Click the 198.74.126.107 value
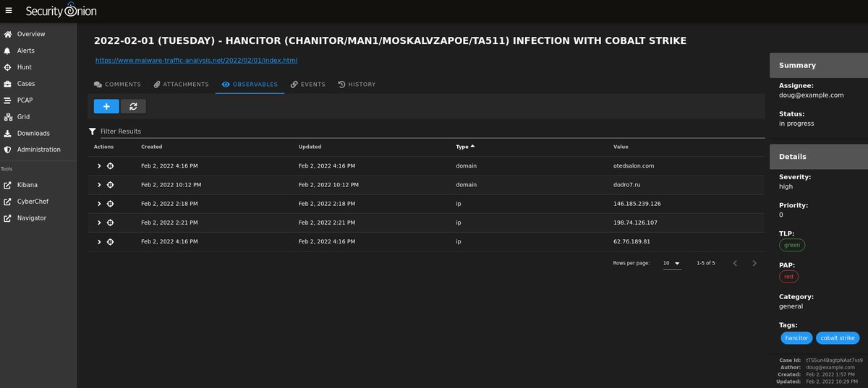 coord(637,223)
